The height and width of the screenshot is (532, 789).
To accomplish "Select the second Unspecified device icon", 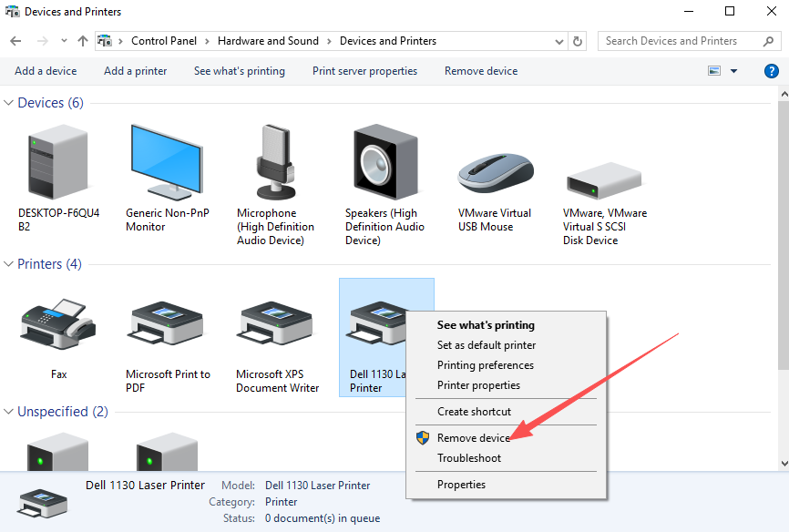I will point(167,452).
